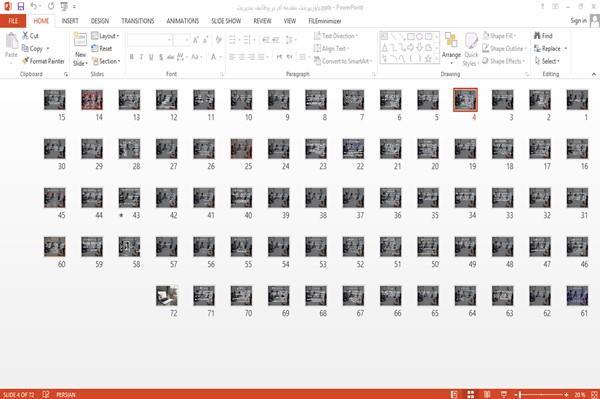Image resolution: width=600 pixels, height=399 pixels.
Task: Toggle Align Left paragraph alignment
Action: pos(232,57)
